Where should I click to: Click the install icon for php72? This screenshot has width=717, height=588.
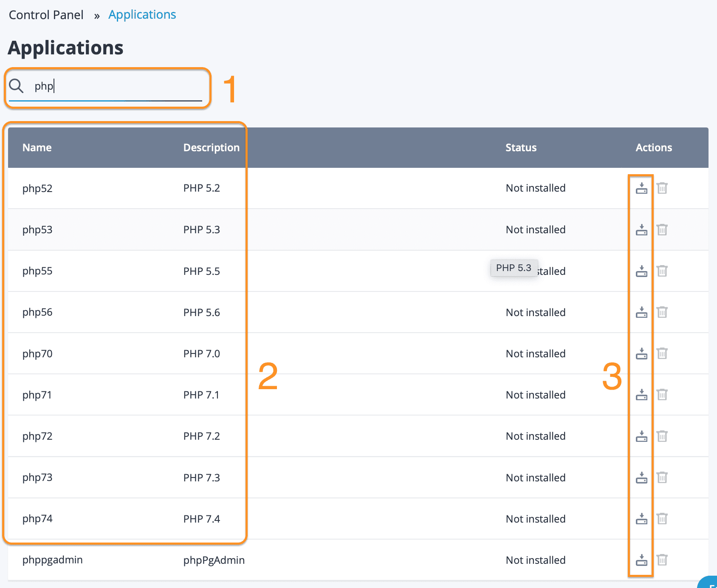point(641,436)
